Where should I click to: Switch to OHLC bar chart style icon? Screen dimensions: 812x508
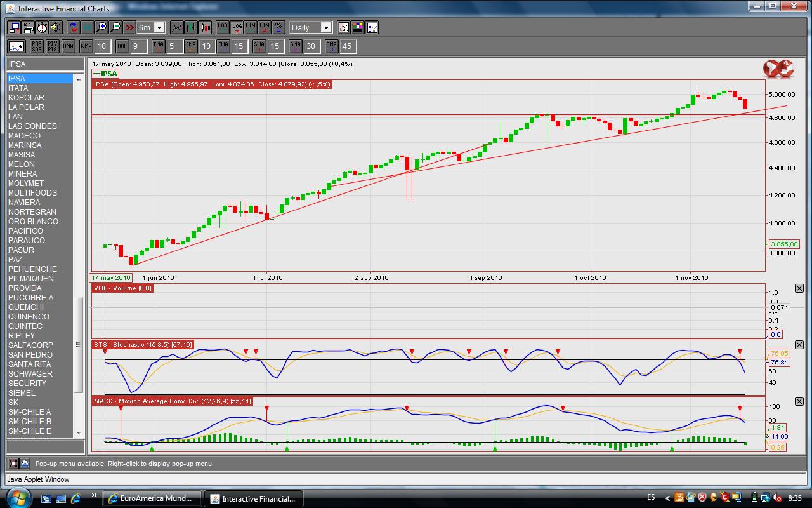[191, 28]
